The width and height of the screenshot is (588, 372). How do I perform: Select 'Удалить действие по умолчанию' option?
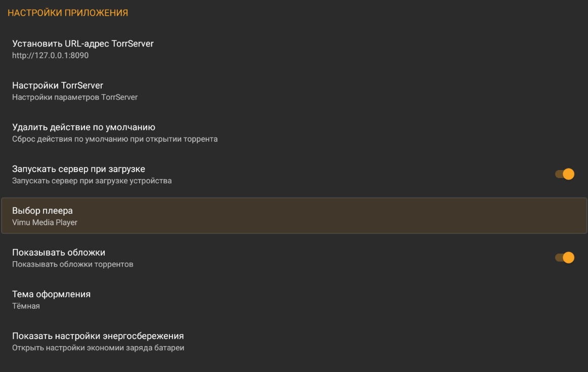[83, 127]
